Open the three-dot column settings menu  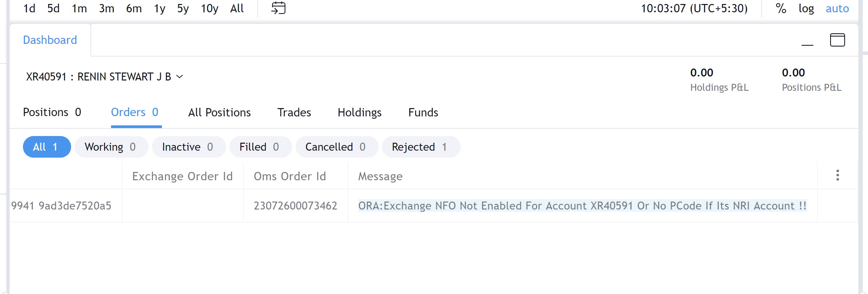pyautogui.click(x=837, y=175)
